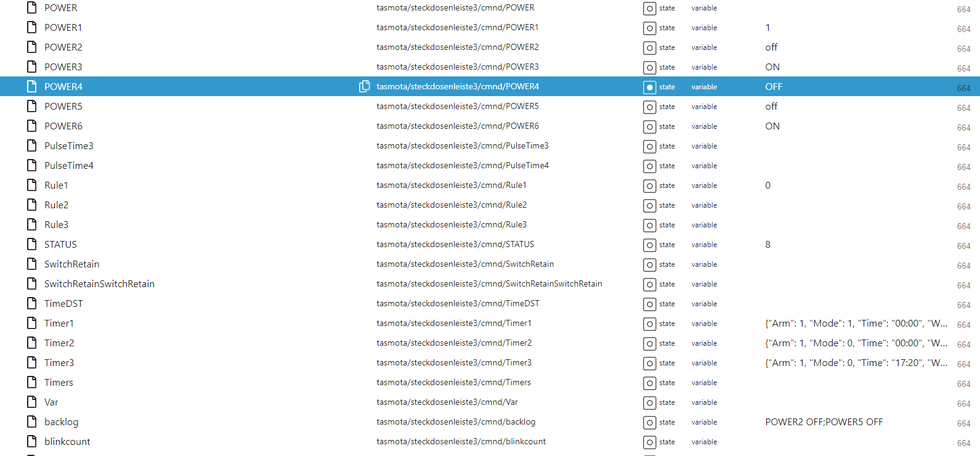Click the state icon in Rule2 row
Viewport: 980px width, 456px height.
649,205
